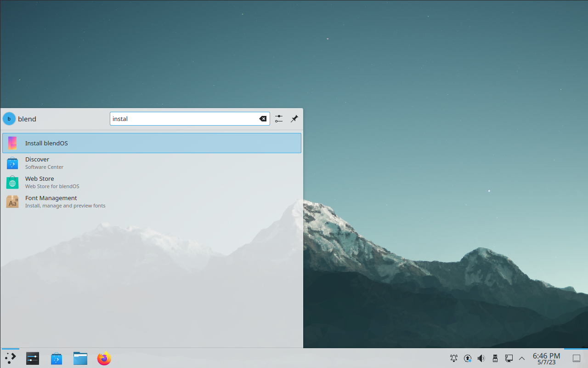Expand the hidden system tray icons
588x368 pixels.
pos(522,358)
